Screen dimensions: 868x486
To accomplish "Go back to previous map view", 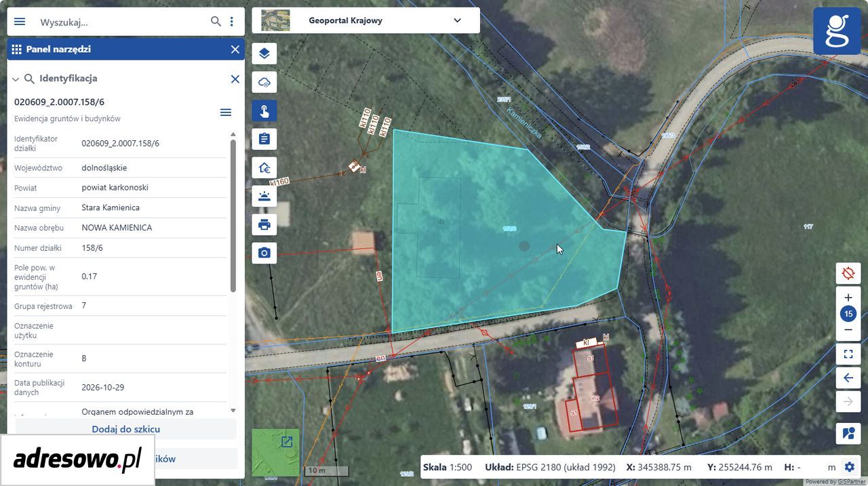I will click(x=848, y=378).
